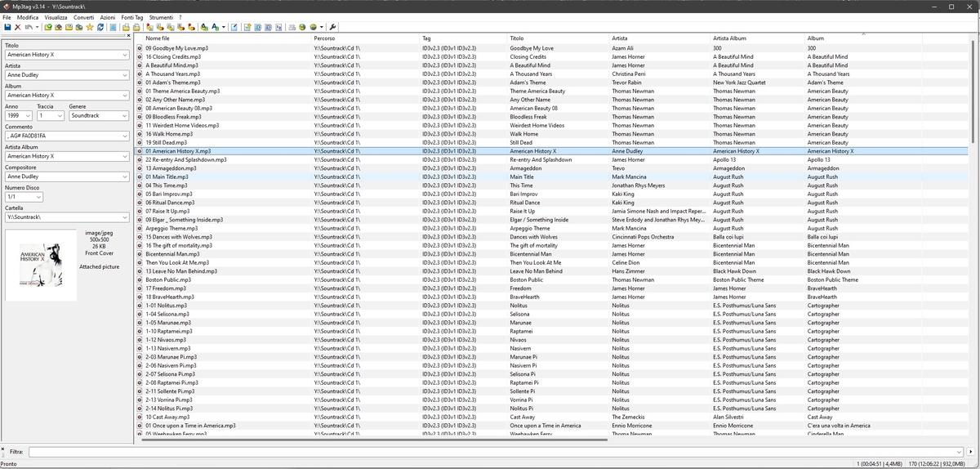Close the tag panel with its small X
The width and height of the screenshot is (980, 469).
128,36
